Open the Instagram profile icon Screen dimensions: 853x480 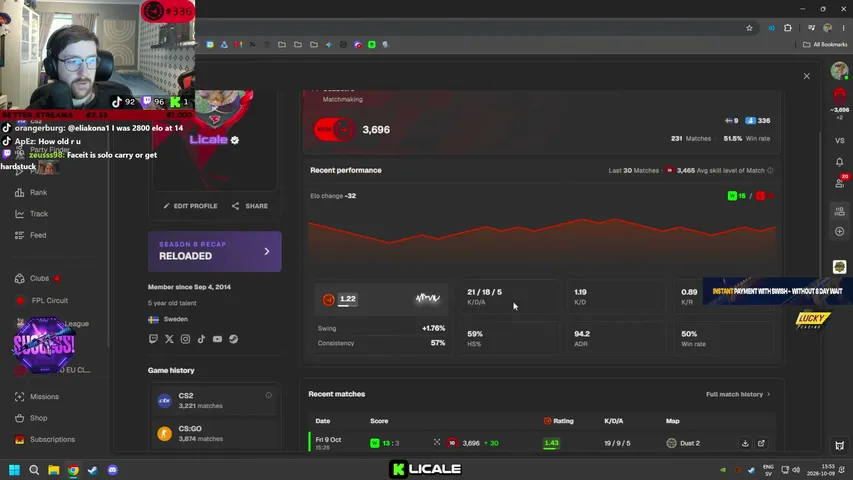tap(186, 339)
